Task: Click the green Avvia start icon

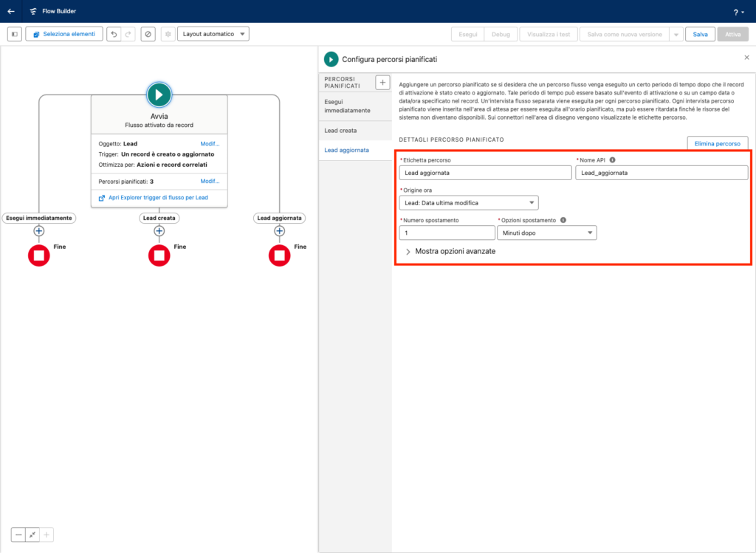Action: click(159, 94)
